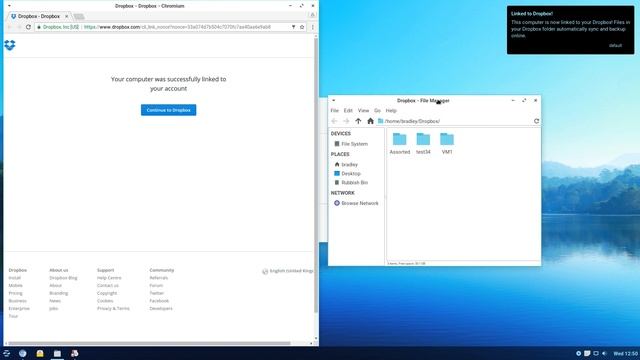Select the VM1 folder

point(447,143)
